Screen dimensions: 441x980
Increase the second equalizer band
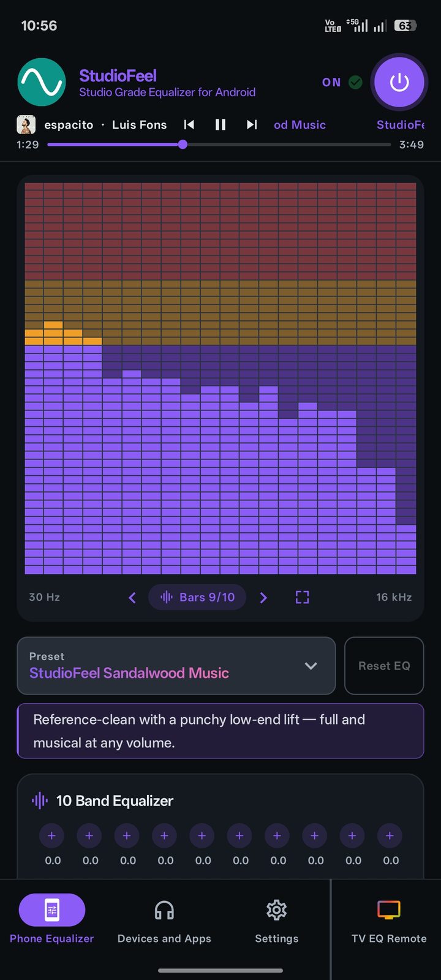[89, 836]
